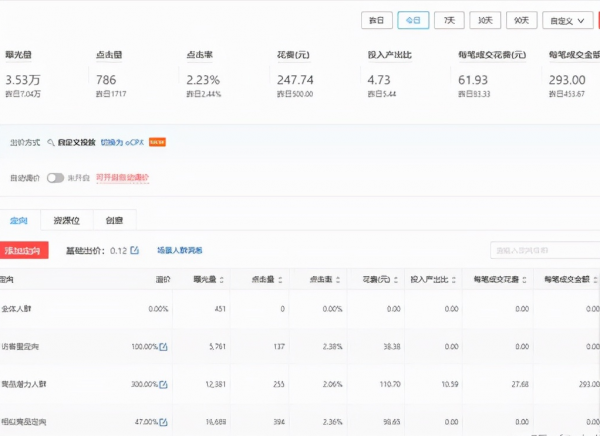
Task: Click the 5,761 exposure cell
Action: click(x=217, y=347)
